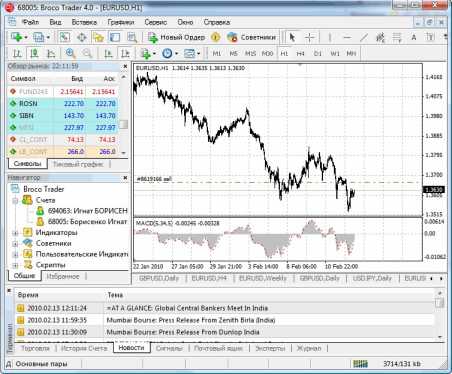The height and width of the screenshot is (374, 452).
Task: Toggle chart Auto Scroll
Action: [x=108, y=53]
